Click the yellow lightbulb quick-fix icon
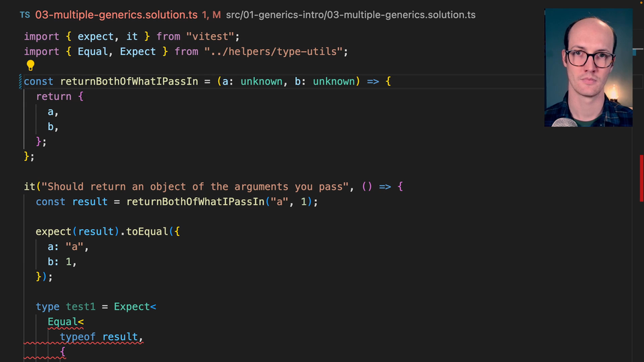The height and width of the screenshot is (362, 644). (30, 66)
